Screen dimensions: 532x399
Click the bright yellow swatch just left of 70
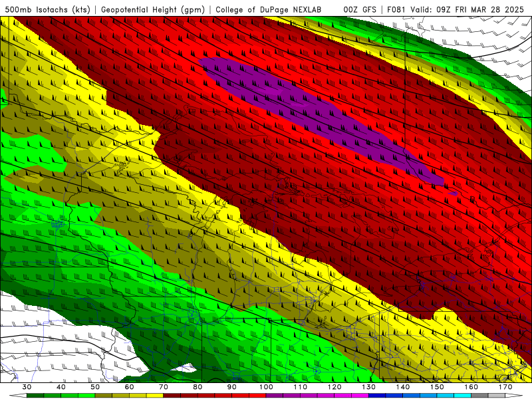pos(155,396)
